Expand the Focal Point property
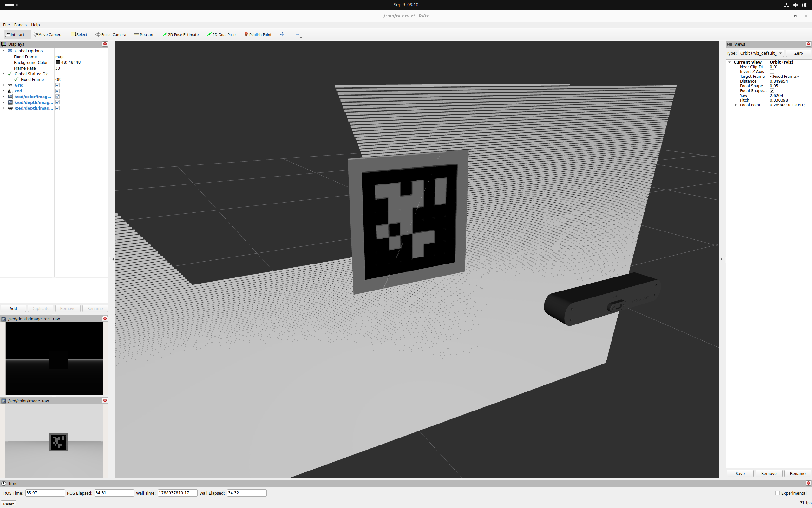 coord(736,105)
